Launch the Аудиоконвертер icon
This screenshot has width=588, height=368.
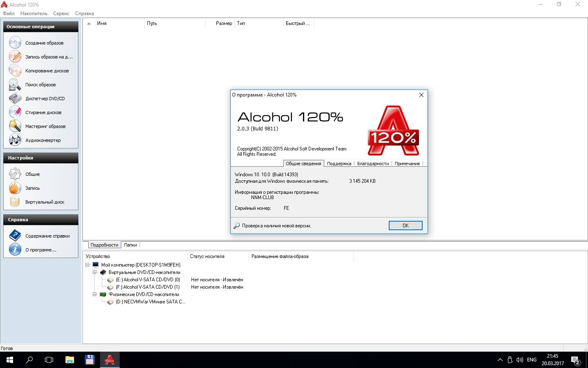click(x=15, y=140)
